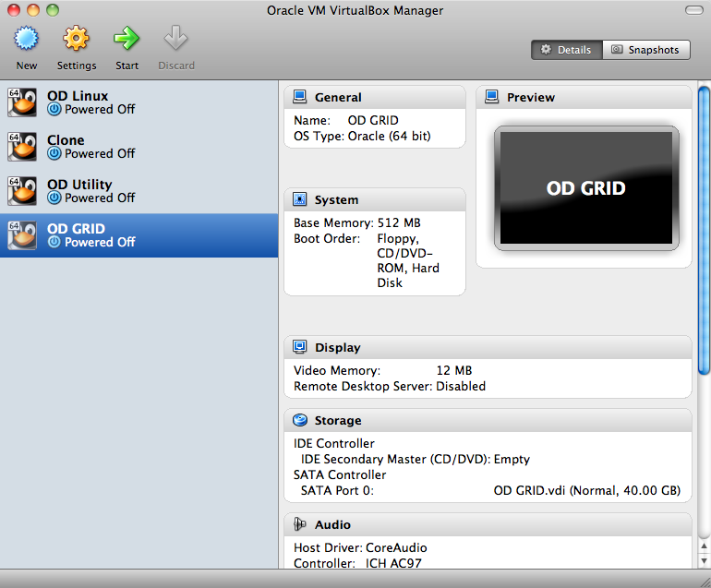Click the Storage section disk icon
This screenshot has height=588, width=711.
pyautogui.click(x=300, y=420)
